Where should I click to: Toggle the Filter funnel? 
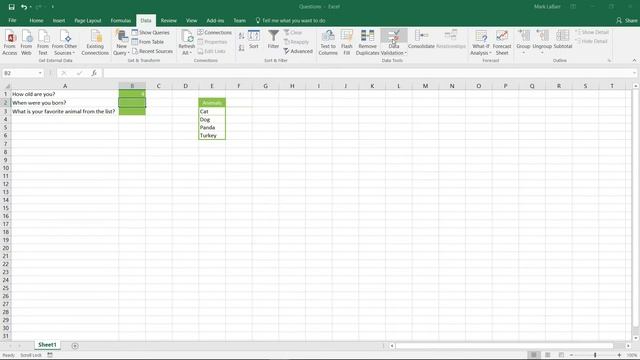point(273,40)
